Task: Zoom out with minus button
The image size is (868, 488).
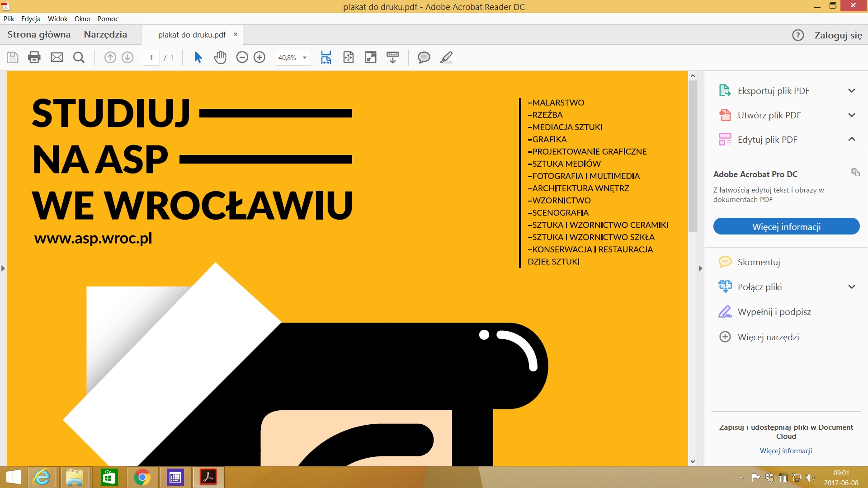Action: click(x=242, y=57)
